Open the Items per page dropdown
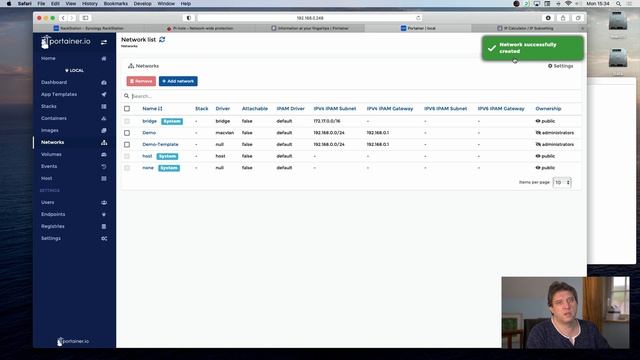 click(x=562, y=182)
